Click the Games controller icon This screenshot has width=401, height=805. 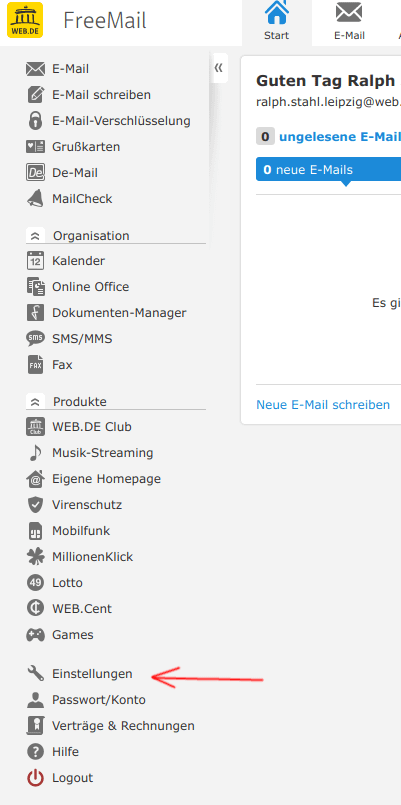tap(35, 635)
